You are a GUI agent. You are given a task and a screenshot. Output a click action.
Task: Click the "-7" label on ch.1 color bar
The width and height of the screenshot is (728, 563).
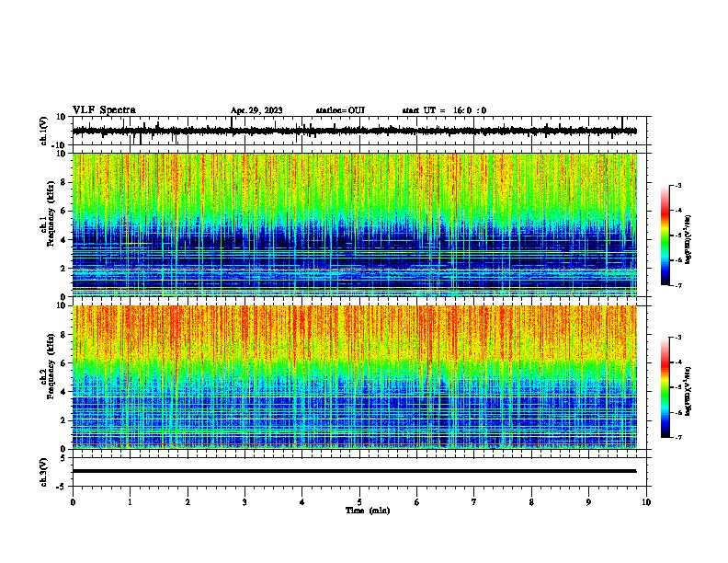pos(678,285)
